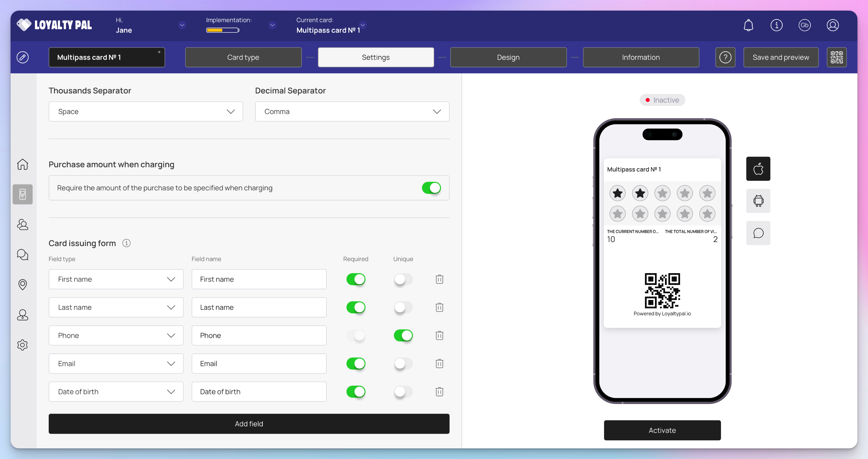868x459 pixels.
Task: Click the notifications bell icon
Action: click(748, 25)
